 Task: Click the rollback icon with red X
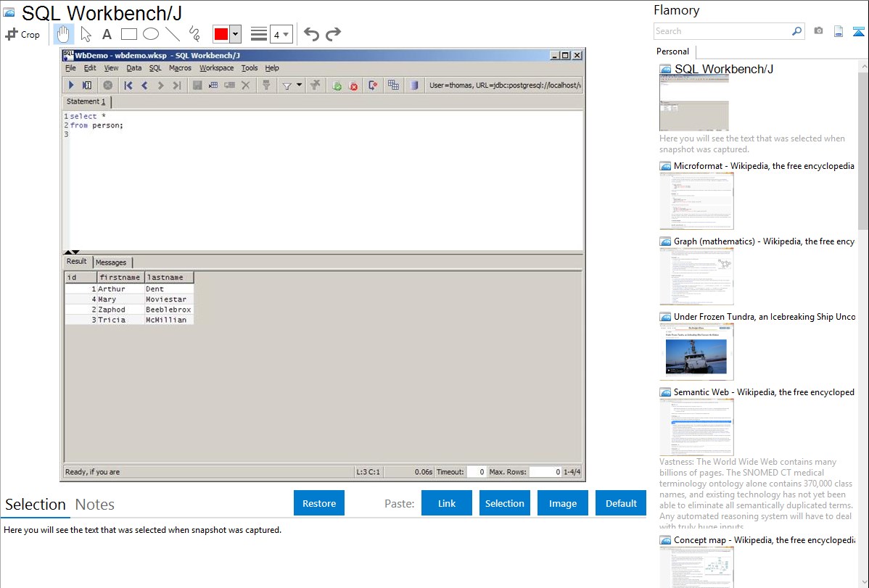[x=353, y=86]
